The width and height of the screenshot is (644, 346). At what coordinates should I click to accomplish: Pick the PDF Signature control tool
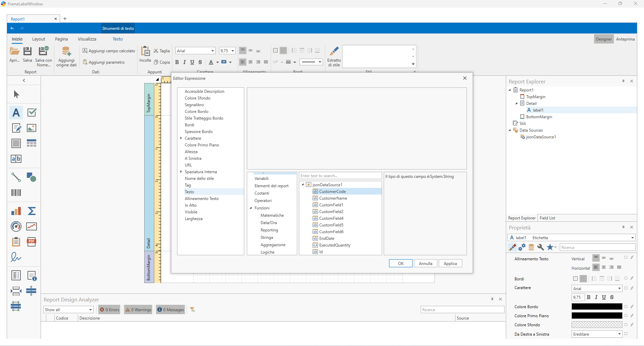pos(16,257)
